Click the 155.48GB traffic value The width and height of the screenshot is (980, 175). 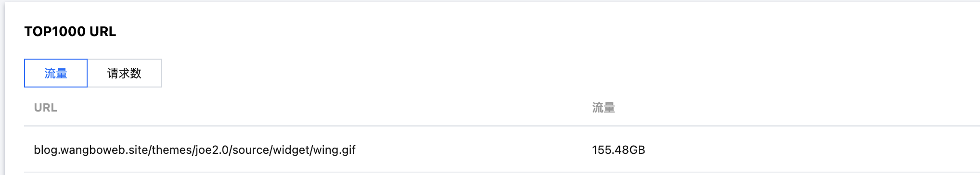tap(619, 150)
